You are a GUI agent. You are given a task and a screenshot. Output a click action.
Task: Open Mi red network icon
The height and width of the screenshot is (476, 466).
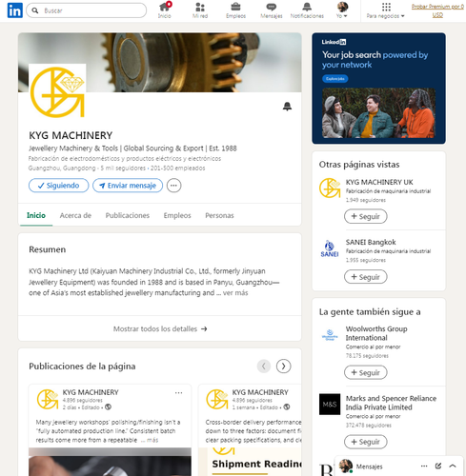tap(200, 10)
